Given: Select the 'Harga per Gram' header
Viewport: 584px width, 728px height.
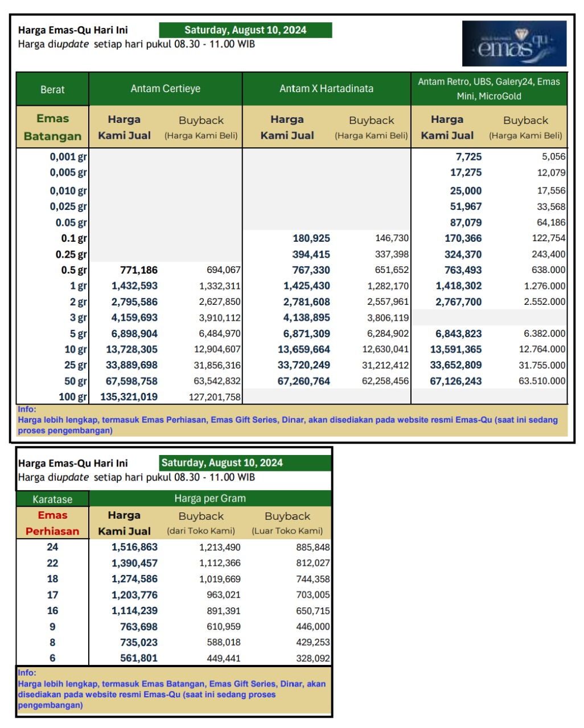Looking at the screenshot, I should click(210, 499).
